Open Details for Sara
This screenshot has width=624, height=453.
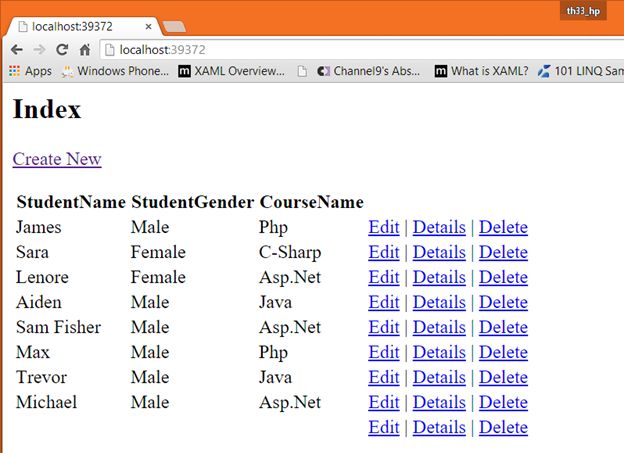439,252
